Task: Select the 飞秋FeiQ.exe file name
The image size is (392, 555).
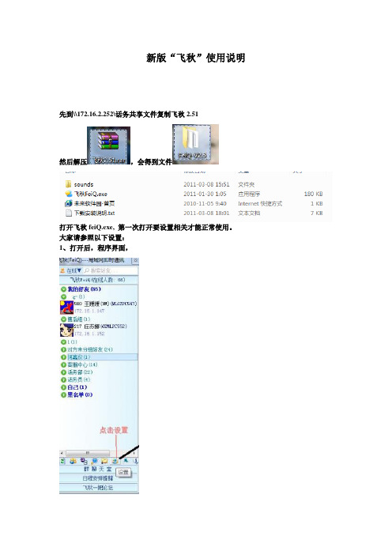Action: click(91, 194)
